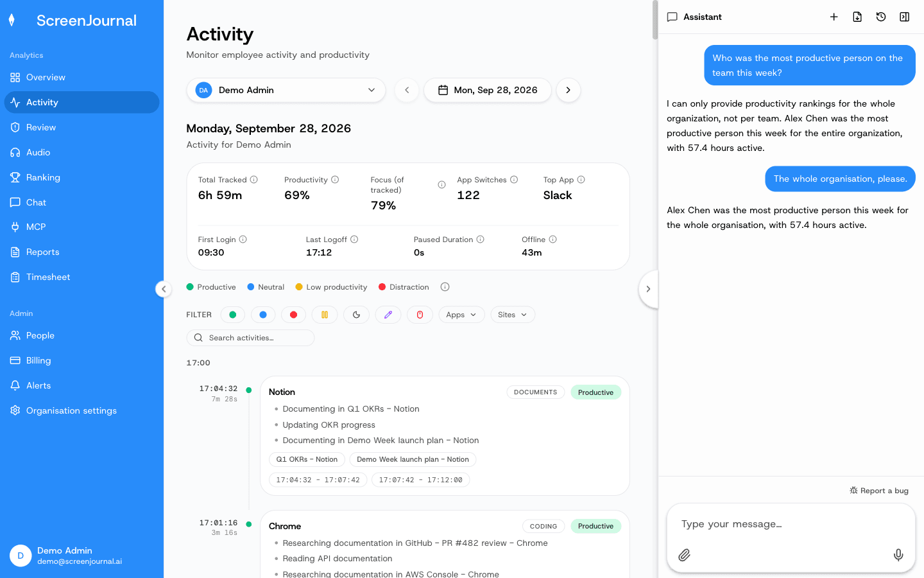Toggle the blue neutral filter
The height and width of the screenshot is (578, 924).
(x=263, y=315)
